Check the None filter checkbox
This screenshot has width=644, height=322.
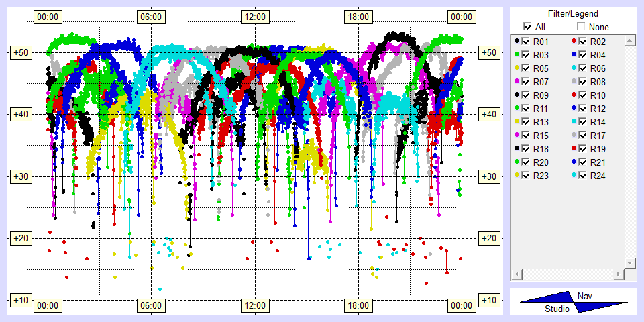581,27
